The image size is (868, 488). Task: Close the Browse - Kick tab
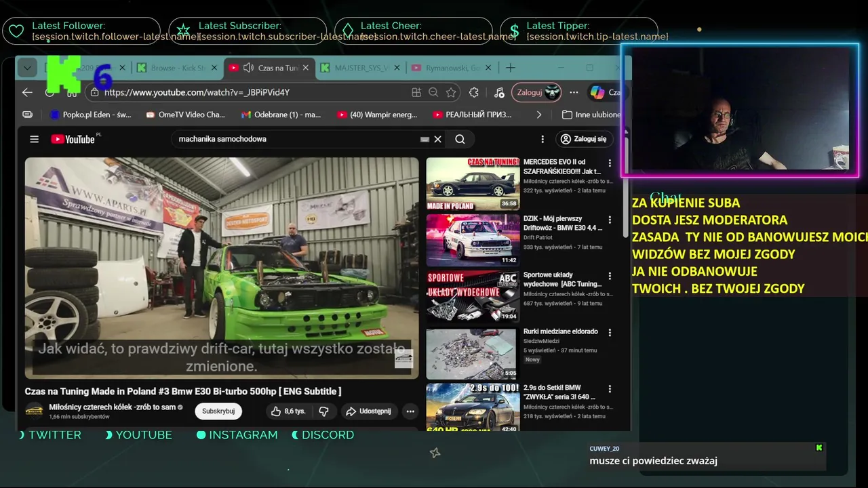coord(214,68)
